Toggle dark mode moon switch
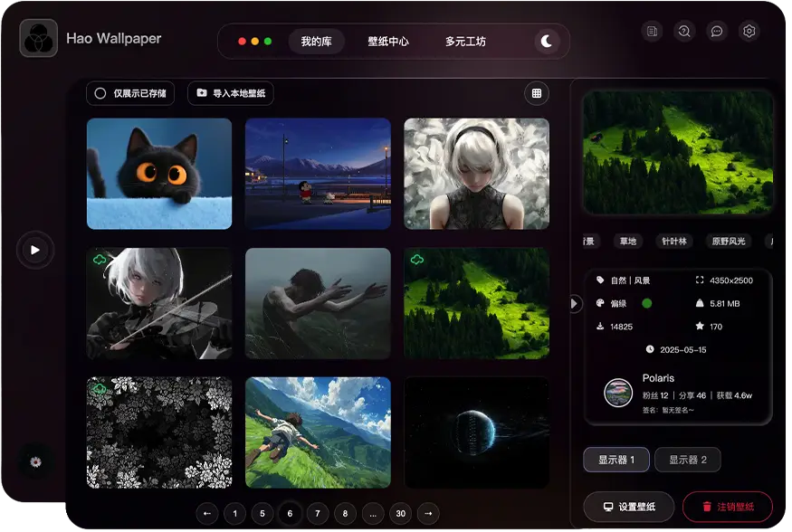This screenshot has height=532, width=792. click(x=547, y=42)
